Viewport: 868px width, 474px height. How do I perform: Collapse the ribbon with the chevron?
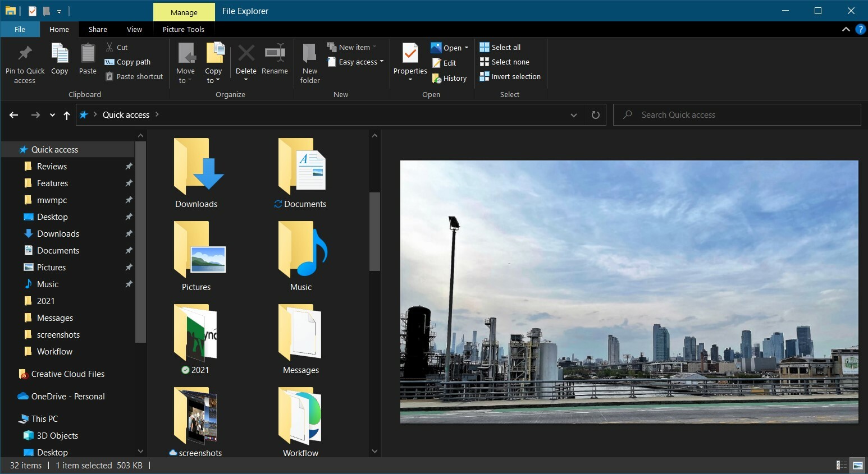[846, 29]
